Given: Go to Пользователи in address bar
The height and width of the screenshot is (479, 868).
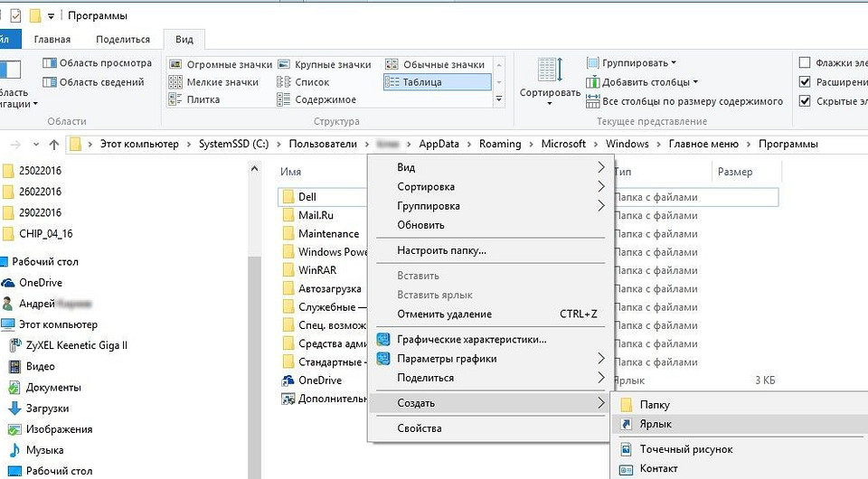Looking at the screenshot, I should (323, 145).
